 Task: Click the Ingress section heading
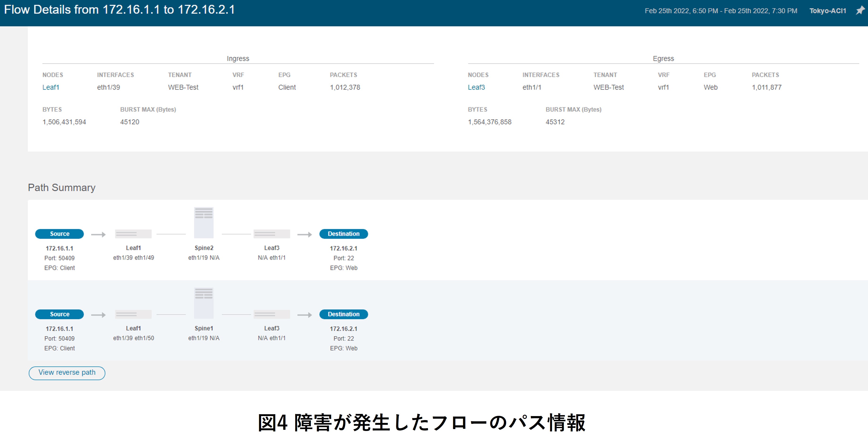[238, 59]
